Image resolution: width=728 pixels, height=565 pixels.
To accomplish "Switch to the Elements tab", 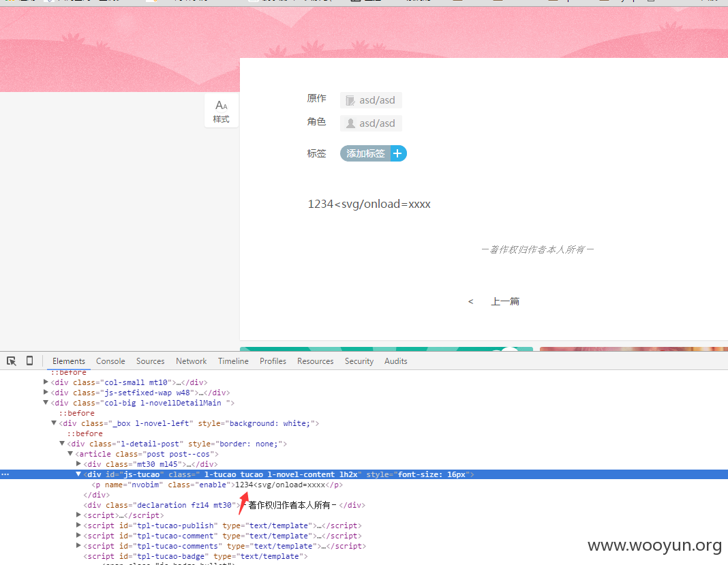I will pyautogui.click(x=69, y=361).
